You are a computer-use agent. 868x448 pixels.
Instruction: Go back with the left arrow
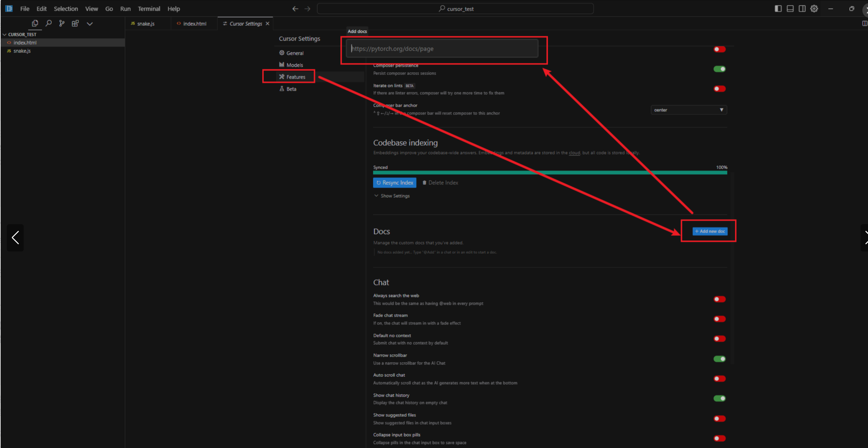(x=295, y=9)
